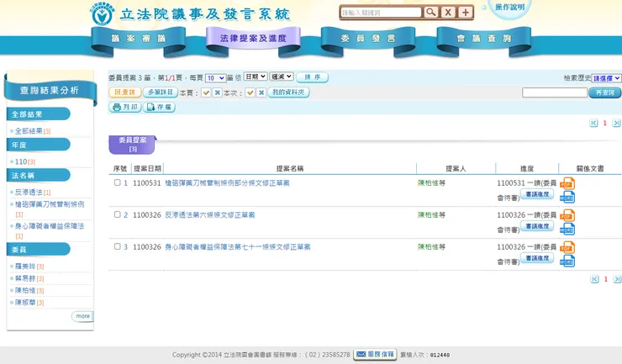Open the 法律提案及進度 navigation tab
The image size is (622, 364).
(253, 39)
